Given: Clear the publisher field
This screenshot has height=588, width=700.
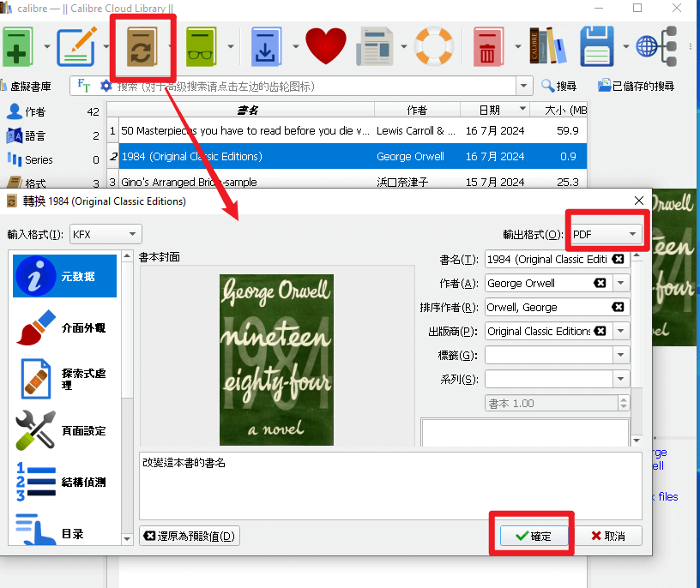Looking at the screenshot, I should [x=600, y=331].
